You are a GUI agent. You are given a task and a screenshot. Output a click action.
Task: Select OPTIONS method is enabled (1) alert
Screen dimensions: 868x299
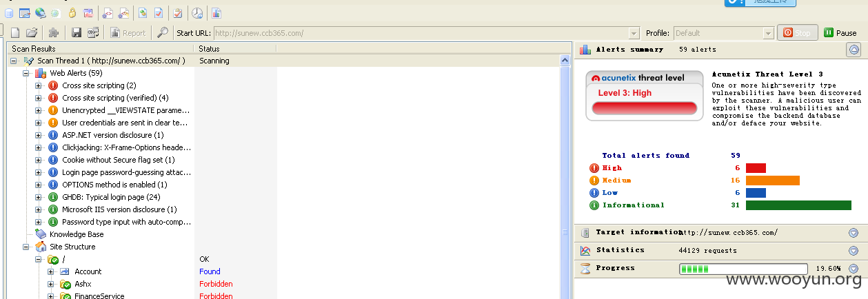[114, 185]
